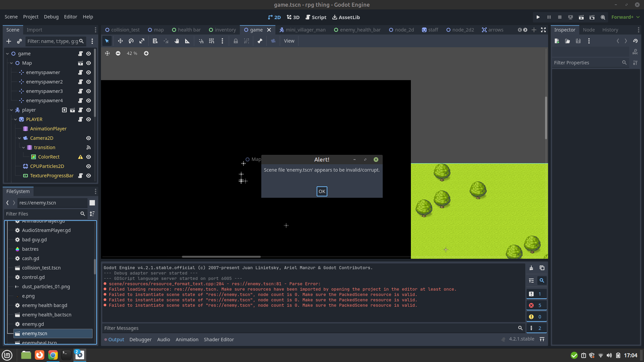Click the Filter Files search field
Viewport: 644px width, 362px height.
click(x=45, y=214)
